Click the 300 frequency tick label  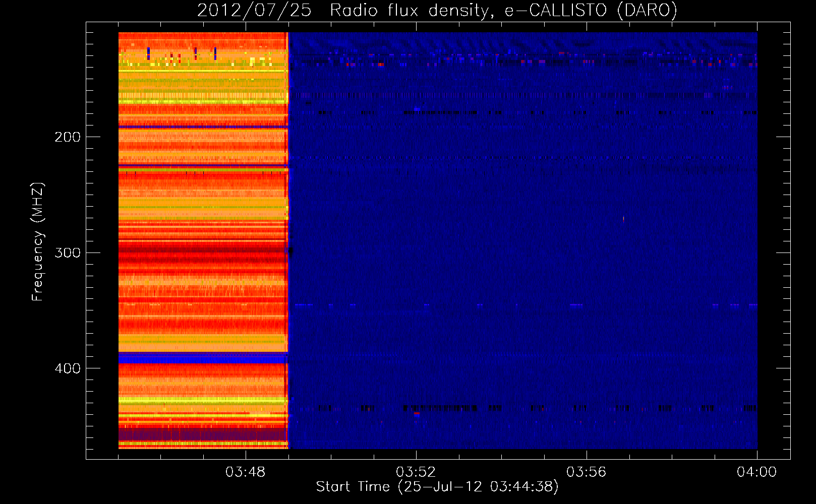click(x=68, y=253)
